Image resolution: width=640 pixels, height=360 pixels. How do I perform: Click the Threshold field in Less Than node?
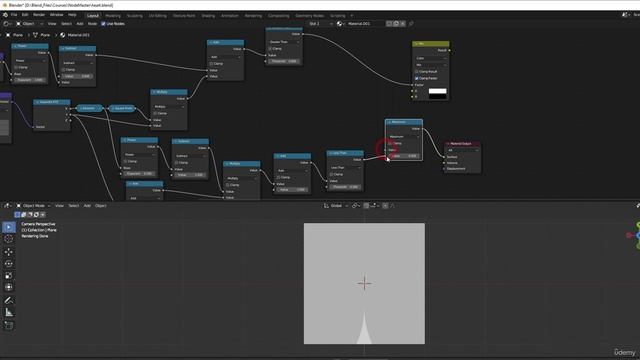click(345, 187)
